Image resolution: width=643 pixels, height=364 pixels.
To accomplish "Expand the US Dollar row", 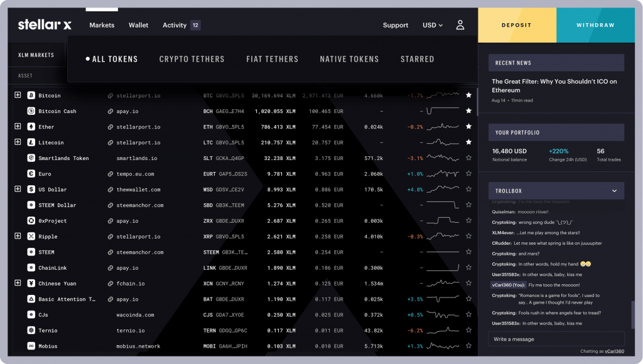I will [18, 189].
